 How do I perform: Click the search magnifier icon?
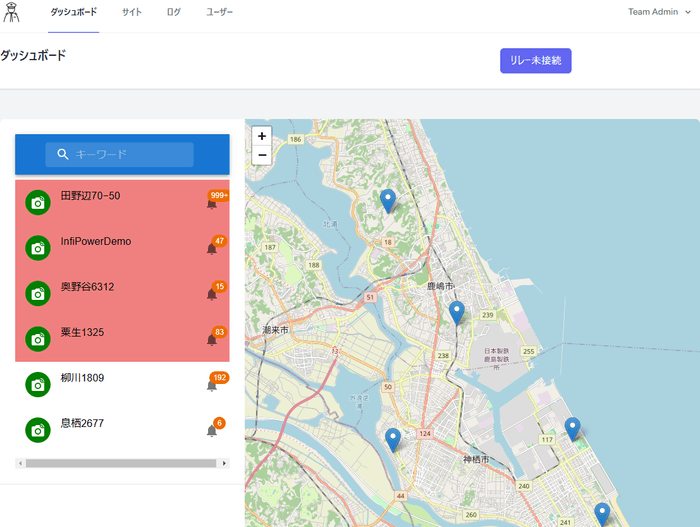point(63,154)
